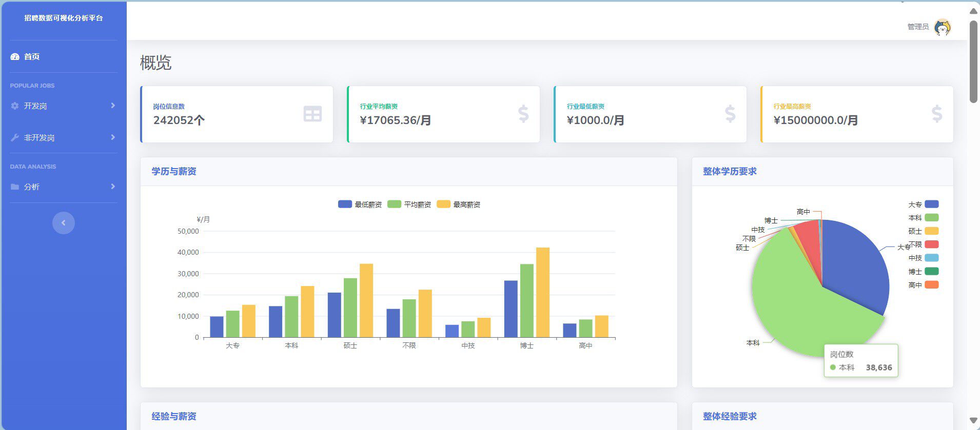
Task: Click the 管理员 username label
Action: tap(918, 27)
